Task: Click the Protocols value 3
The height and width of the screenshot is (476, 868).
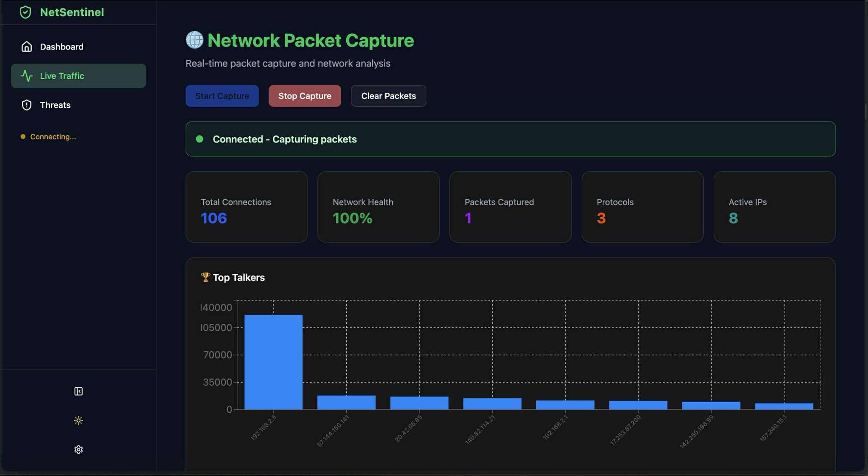Action: pyautogui.click(x=601, y=218)
